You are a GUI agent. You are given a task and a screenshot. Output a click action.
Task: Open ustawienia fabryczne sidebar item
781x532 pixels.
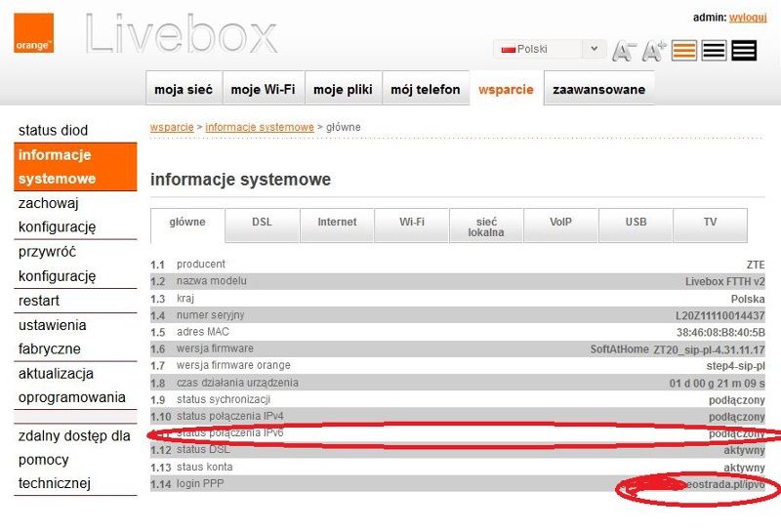coord(75,337)
